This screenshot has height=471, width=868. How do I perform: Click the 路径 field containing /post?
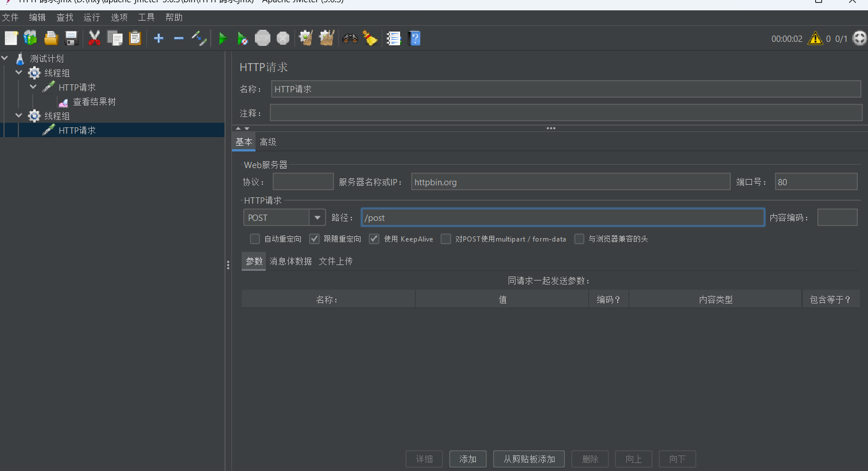point(563,217)
